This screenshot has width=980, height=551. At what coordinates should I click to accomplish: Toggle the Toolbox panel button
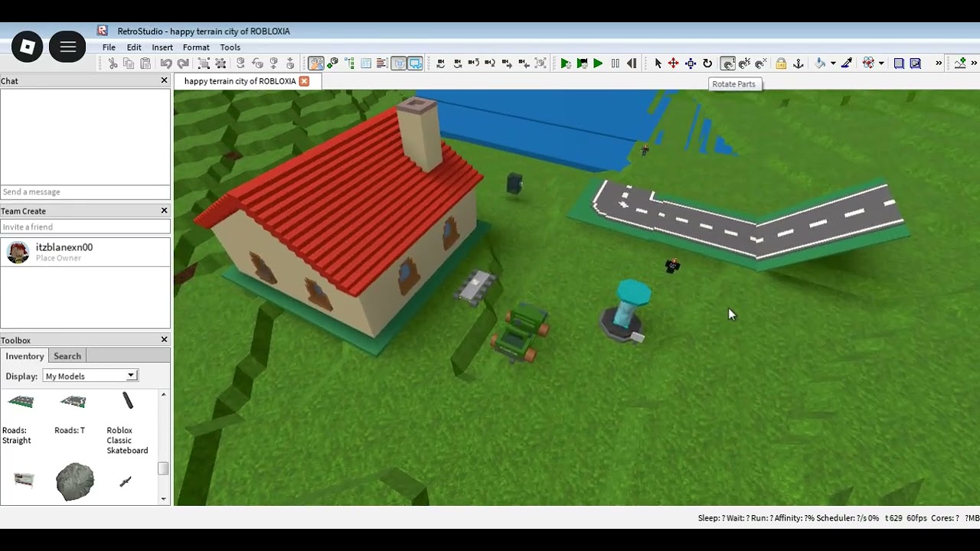coord(315,64)
